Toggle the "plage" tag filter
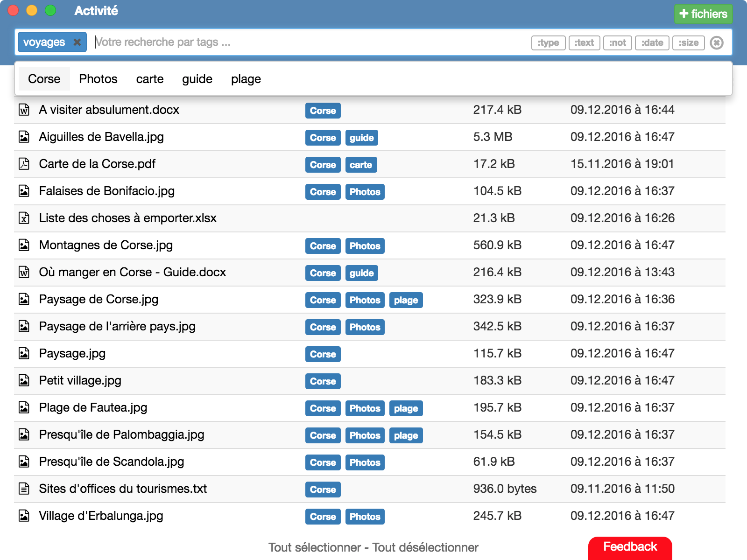Viewport: 747px width, 560px height. [246, 79]
